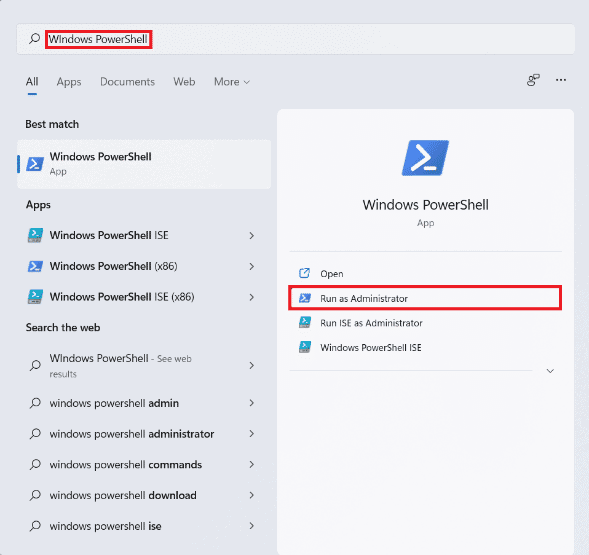This screenshot has height=555, width=589.
Task: Open Windows PowerShell ISE result
Action: [x=109, y=235]
